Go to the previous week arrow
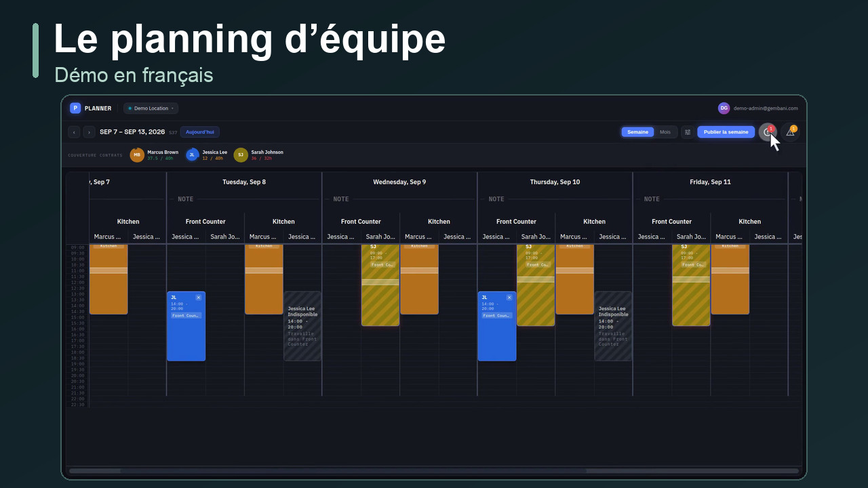Screen dimensions: 868x488 [x=74, y=132]
